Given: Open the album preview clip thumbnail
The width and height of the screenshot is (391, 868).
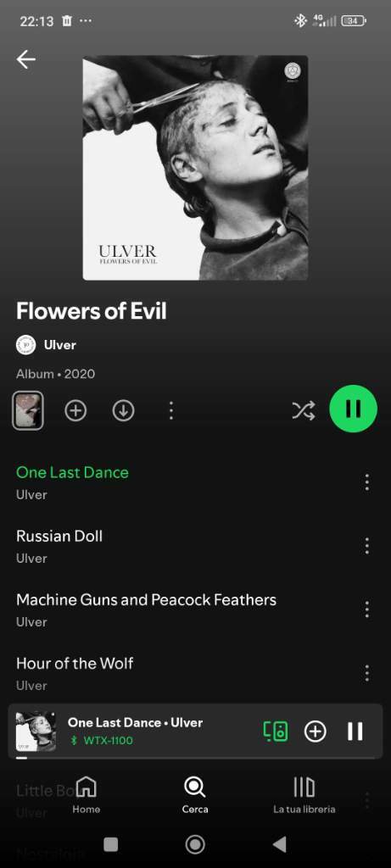Looking at the screenshot, I should point(28,411).
